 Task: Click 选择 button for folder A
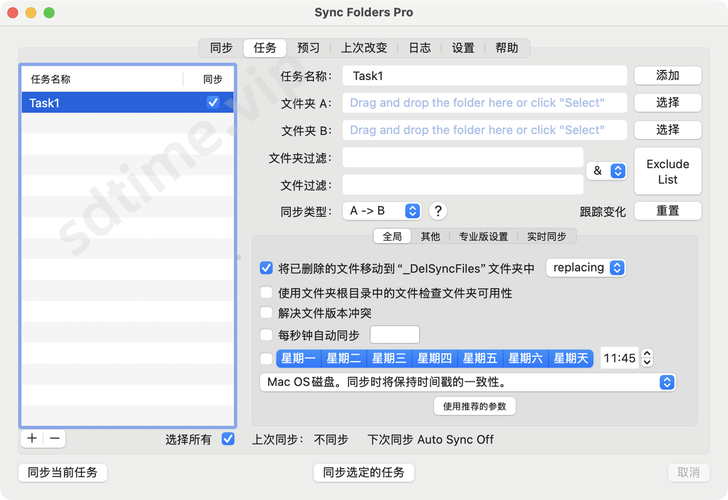coord(667,102)
